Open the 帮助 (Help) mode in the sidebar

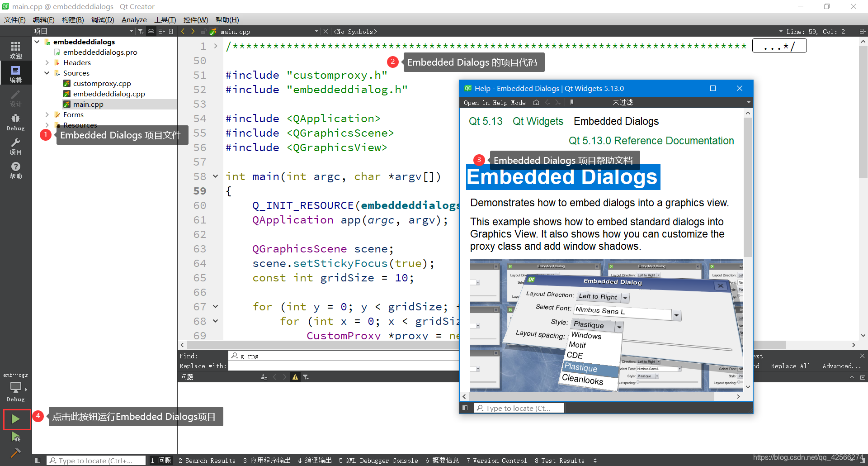click(x=16, y=170)
